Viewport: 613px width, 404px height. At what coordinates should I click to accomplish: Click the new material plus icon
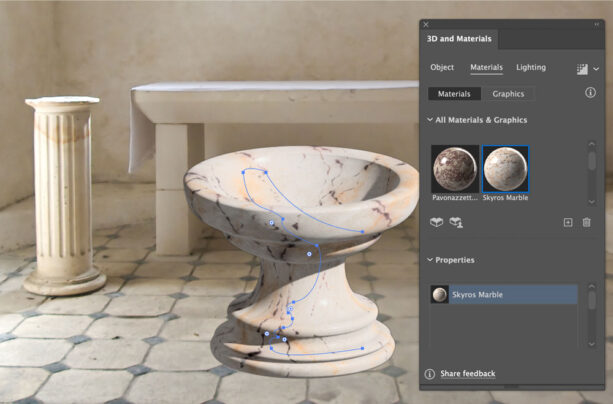[x=568, y=222]
